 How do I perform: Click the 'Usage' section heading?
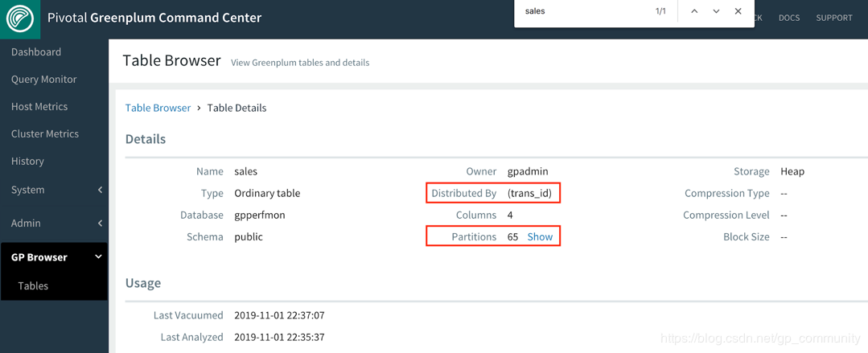pyautogui.click(x=143, y=283)
